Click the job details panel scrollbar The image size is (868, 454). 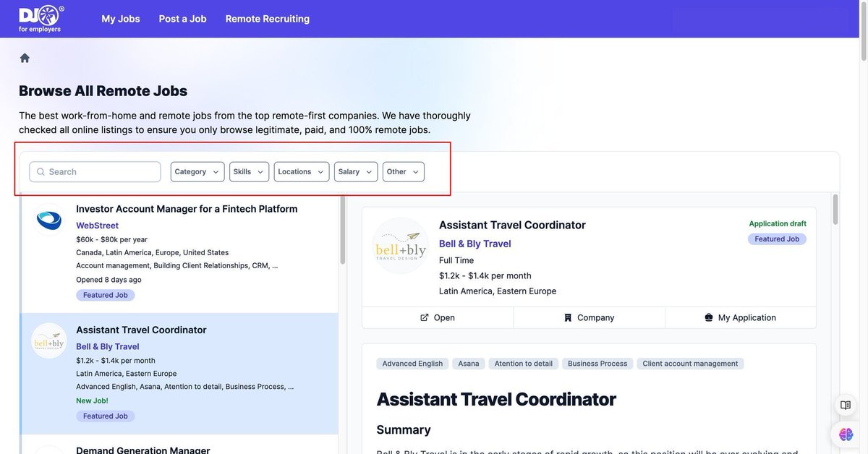835,210
